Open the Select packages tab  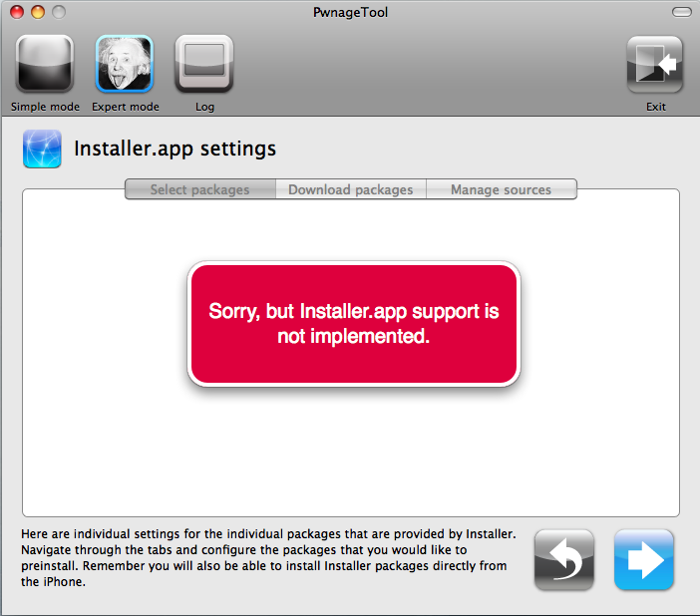(x=200, y=189)
